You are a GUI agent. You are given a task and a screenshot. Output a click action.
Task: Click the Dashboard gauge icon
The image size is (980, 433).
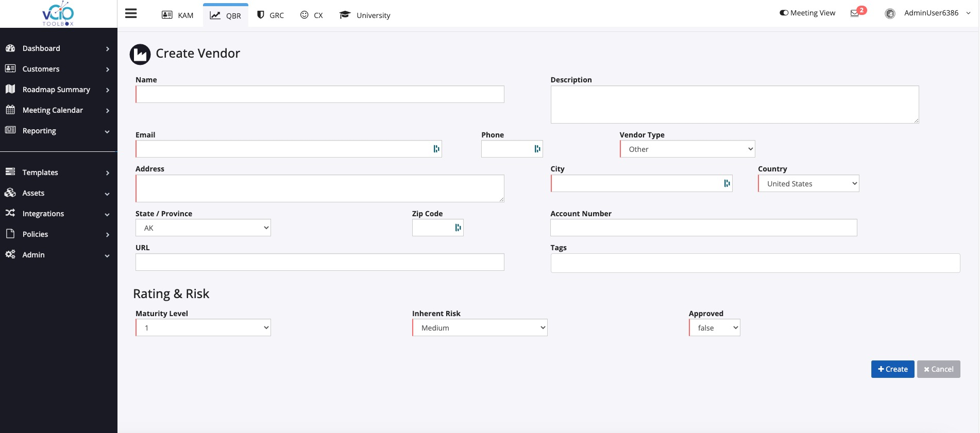tap(10, 48)
